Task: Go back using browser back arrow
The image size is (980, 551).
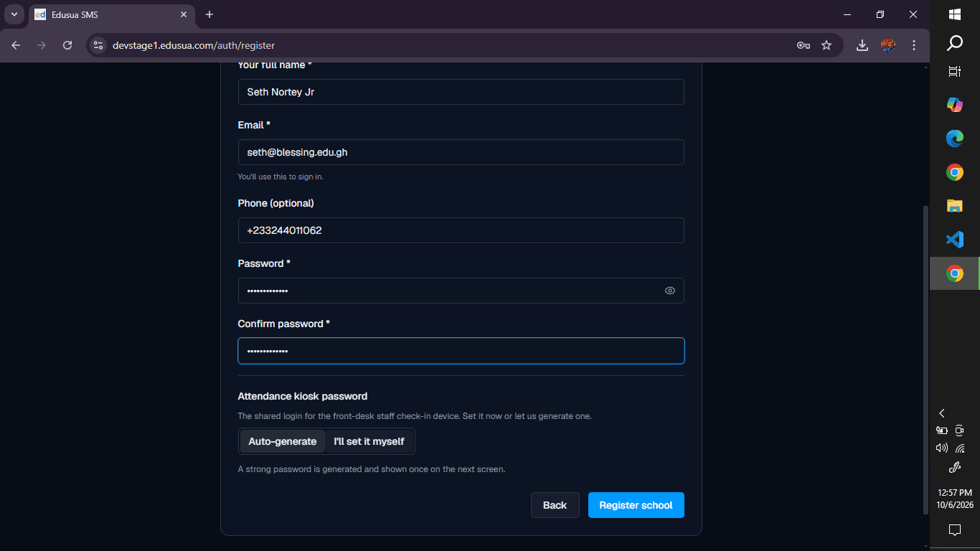Action: pyautogui.click(x=16, y=45)
